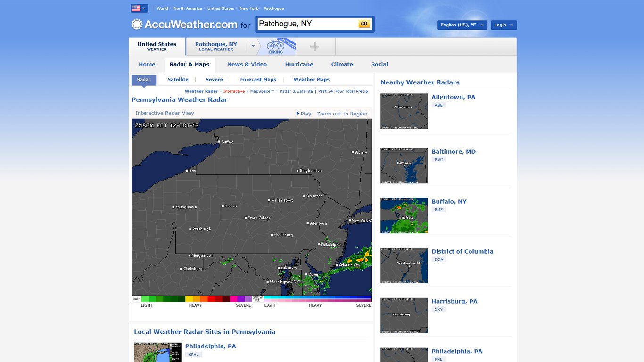Image resolution: width=644 pixels, height=362 pixels.
Task: Click the BUF station code tag
Action: click(x=439, y=210)
